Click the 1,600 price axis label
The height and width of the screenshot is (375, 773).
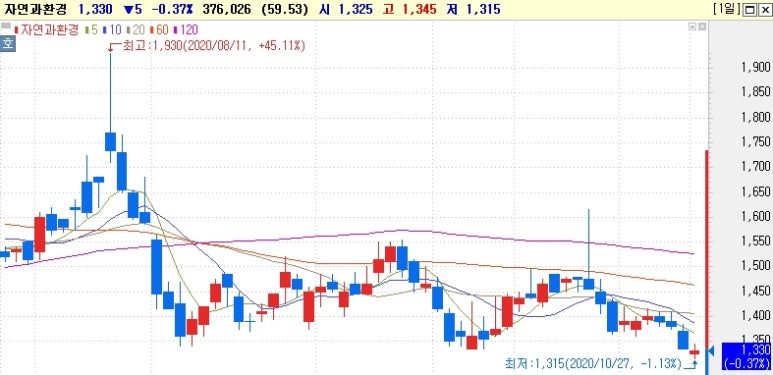click(756, 216)
